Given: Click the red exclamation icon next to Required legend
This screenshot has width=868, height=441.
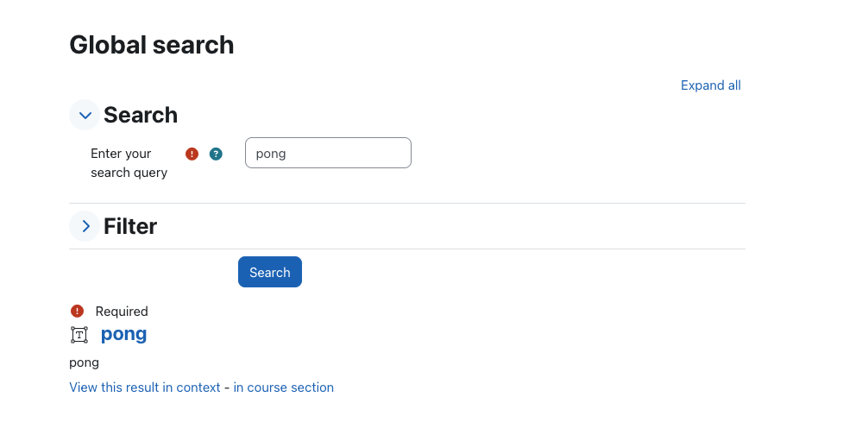Looking at the screenshot, I should coord(77,311).
